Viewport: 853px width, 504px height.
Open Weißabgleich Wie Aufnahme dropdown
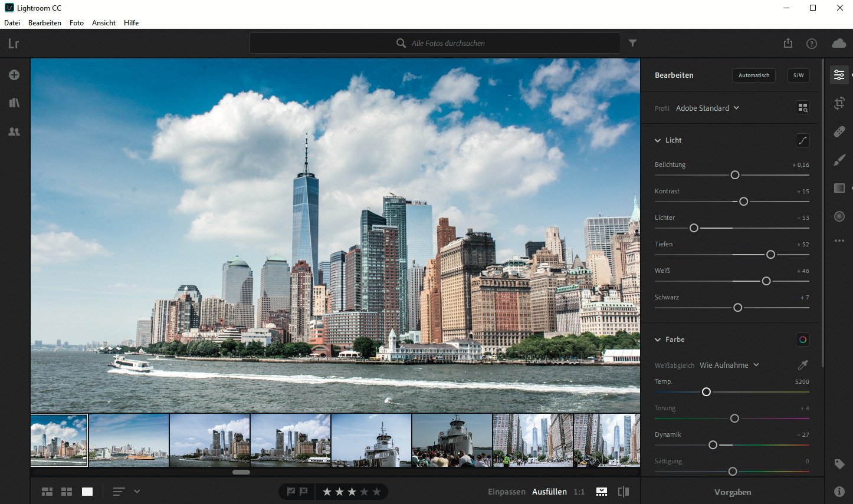coord(729,365)
